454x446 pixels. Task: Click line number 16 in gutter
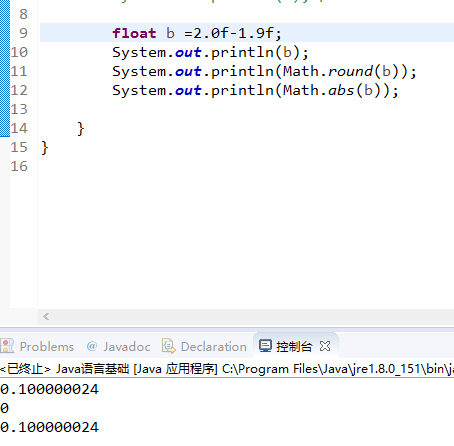tap(19, 166)
